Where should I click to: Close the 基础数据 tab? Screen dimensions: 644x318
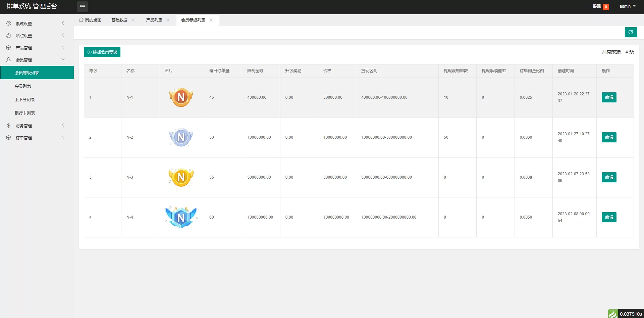coord(133,20)
